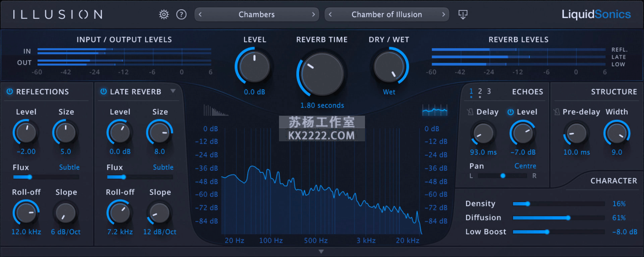Disable the Reflections section power button
644x257 pixels.
10,92
